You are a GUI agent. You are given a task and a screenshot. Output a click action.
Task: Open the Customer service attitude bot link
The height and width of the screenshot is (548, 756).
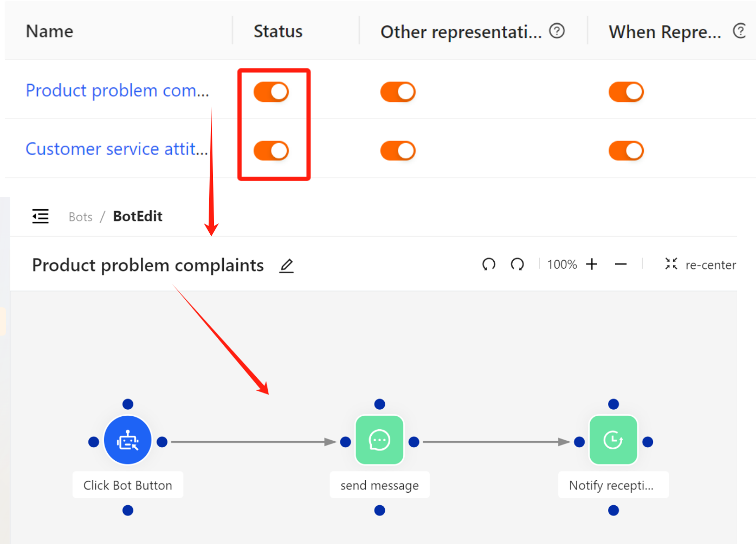coord(117,149)
